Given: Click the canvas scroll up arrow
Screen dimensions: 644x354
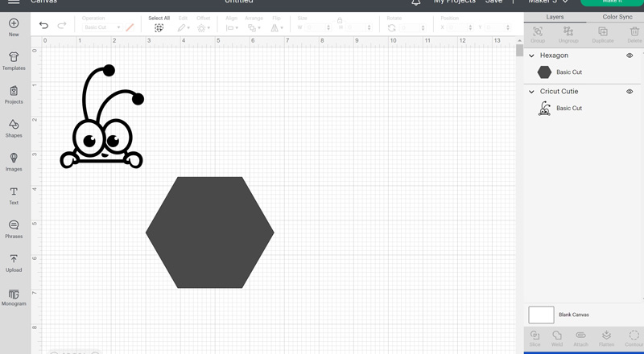Looking at the screenshot, I should (519, 40).
